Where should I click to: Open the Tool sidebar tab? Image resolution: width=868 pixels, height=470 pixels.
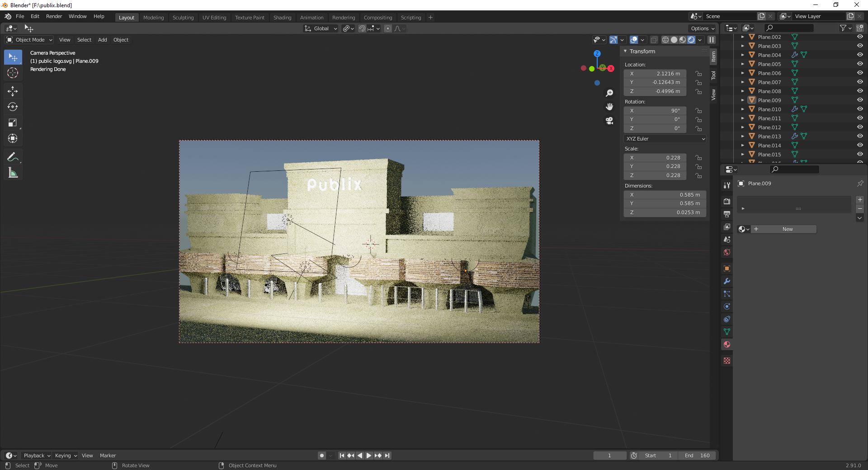[713, 75]
